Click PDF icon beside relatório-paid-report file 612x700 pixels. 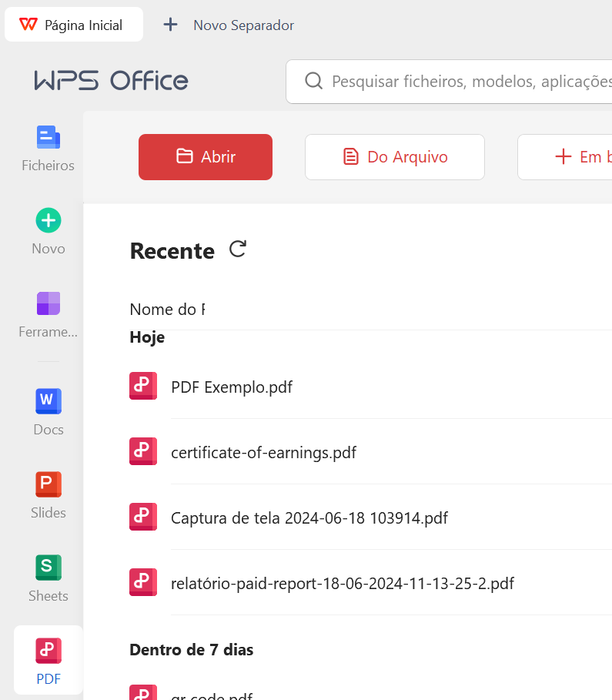tap(143, 582)
